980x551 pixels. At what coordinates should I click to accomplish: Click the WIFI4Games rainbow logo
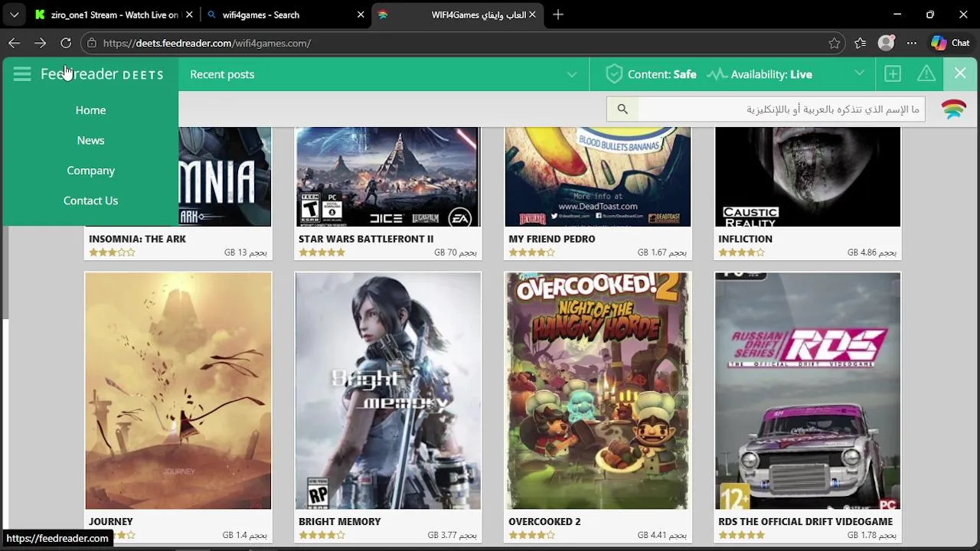[x=954, y=109]
